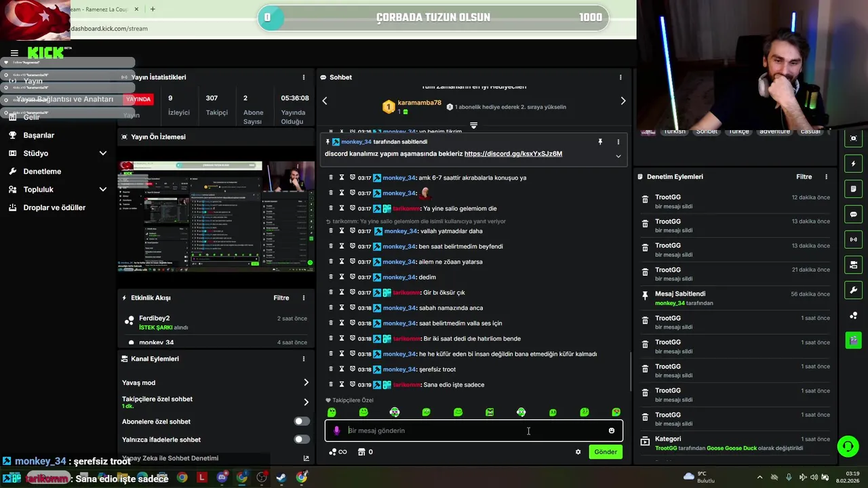Click the Sohbet stream tag
This screenshot has width=868, height=488.
(707, 131)
